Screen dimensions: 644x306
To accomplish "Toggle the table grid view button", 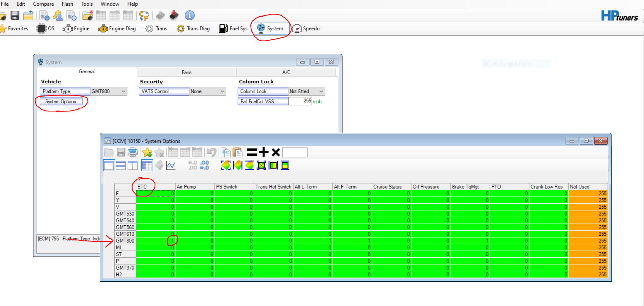I will click(147, 165).
